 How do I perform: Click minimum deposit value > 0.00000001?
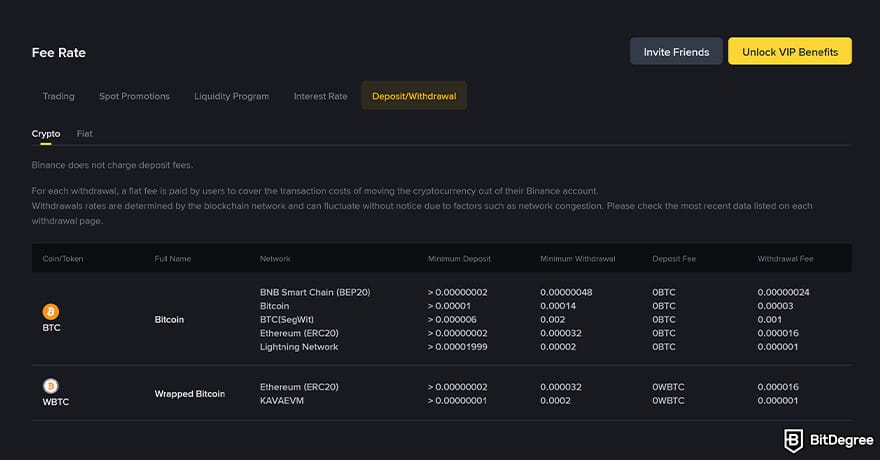pos(457,401)
